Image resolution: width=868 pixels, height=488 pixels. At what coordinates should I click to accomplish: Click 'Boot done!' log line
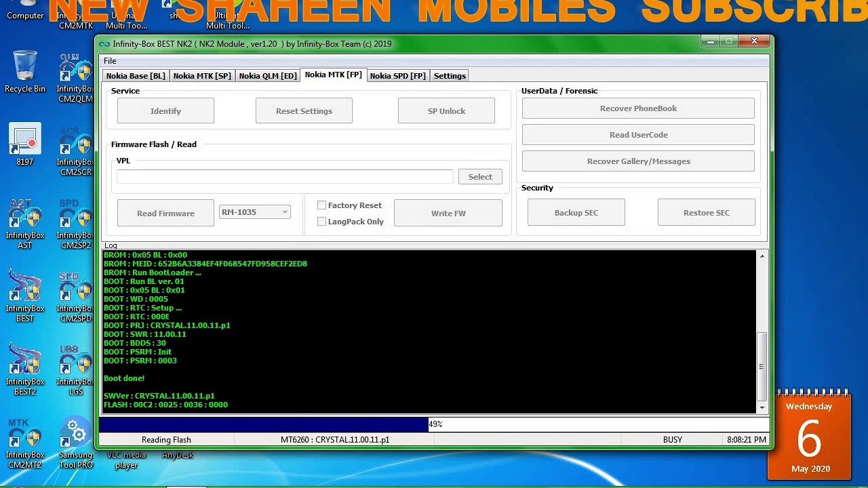point(124,378)
